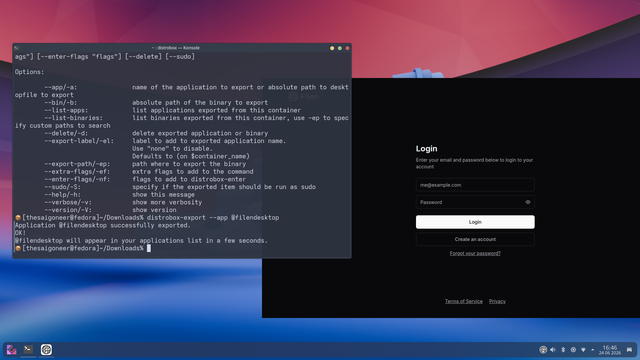Open the Forgot your password link
Image resolution: width=640 pixels, height=360 pixels.
tap(475, 253)
